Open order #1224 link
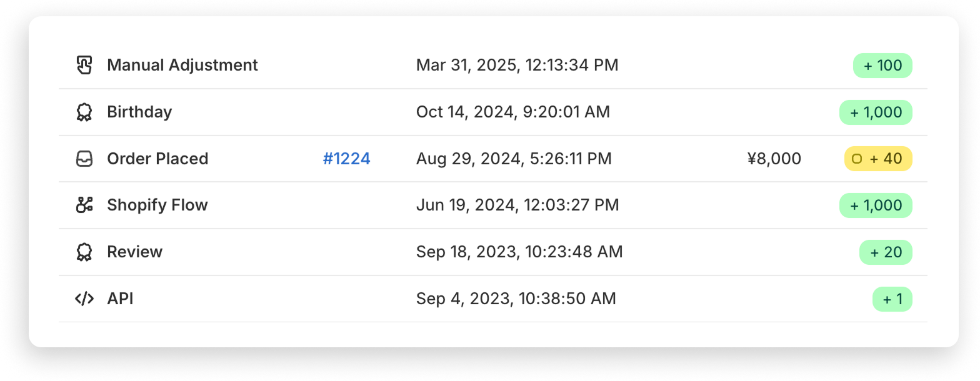Viewport: 980px width, 381px height. coord(346,159)
